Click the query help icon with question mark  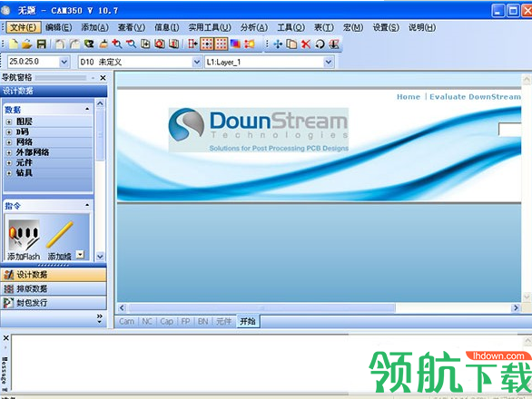(89, 44)
